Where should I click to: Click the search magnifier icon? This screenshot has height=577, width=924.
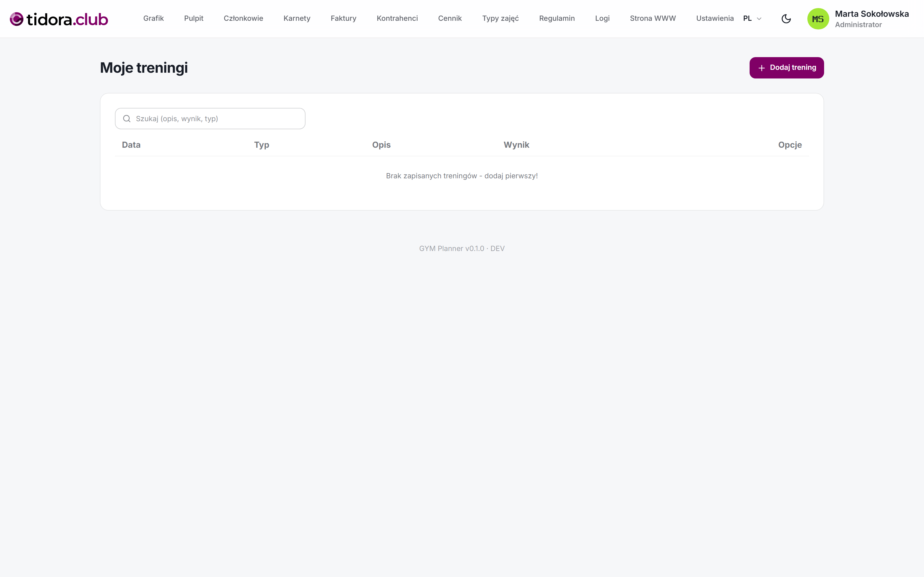127,119
